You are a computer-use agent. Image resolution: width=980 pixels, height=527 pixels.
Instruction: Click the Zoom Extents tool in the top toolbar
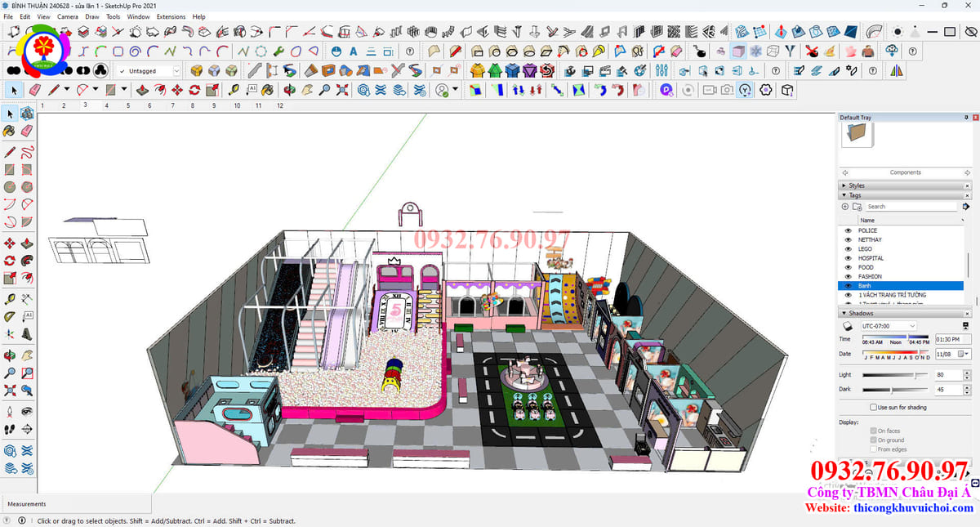pos(342,90)
